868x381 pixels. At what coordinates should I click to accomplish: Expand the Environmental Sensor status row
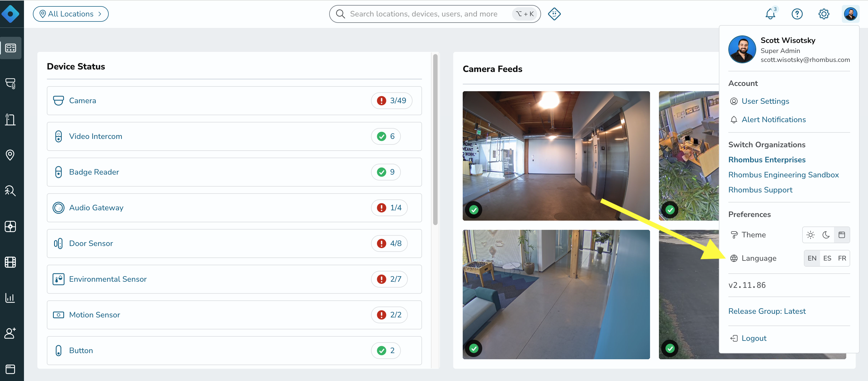[234, 279]
